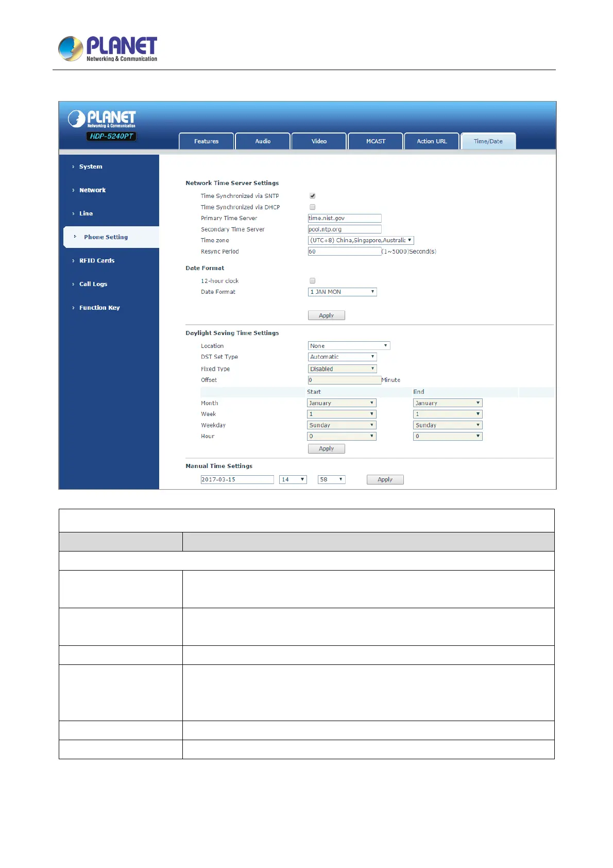Open the Video tab
Screen dimensions: 613x868
click(x=319, y=141)
